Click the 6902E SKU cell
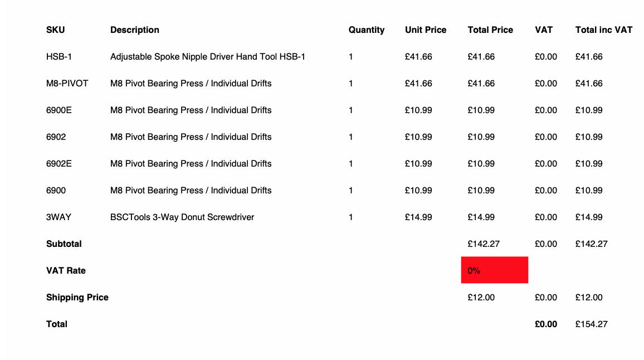 coord(58,163)
